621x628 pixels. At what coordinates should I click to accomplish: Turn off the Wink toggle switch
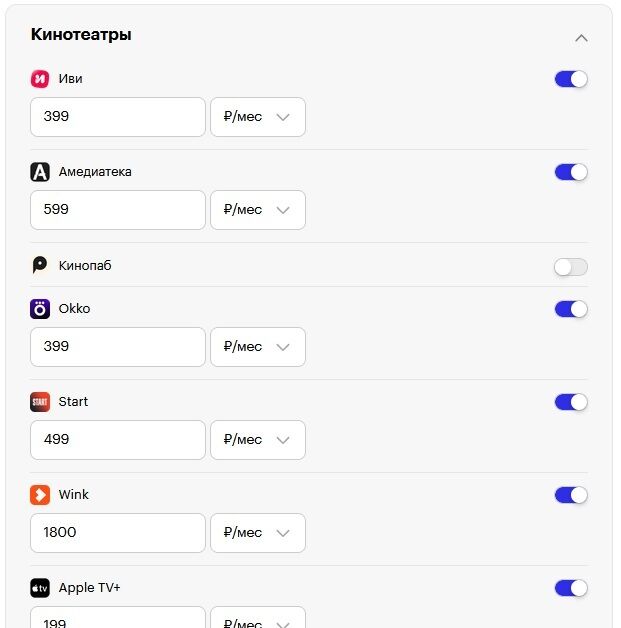[571, 495]
